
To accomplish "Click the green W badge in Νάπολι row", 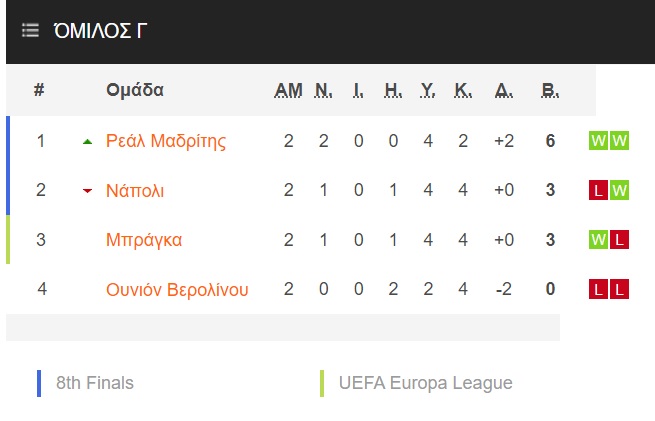I will [619, 190].
